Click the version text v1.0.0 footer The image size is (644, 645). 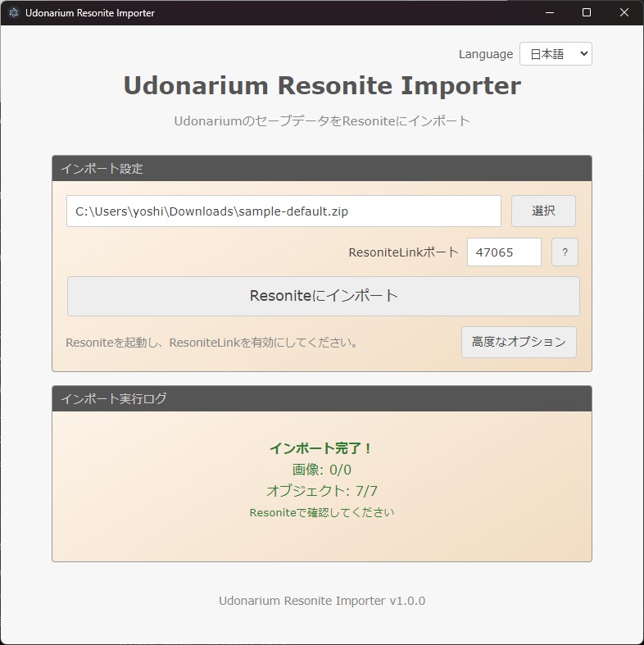pyautogui.click(x=322, y=601)
